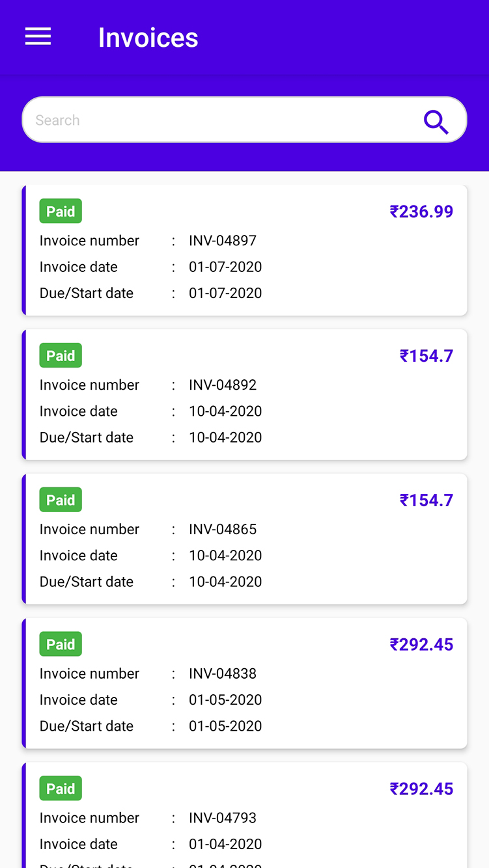Click the ₹236.99 invoice amount
Viewport: 489px width, 868px height.
pos(421,211)
